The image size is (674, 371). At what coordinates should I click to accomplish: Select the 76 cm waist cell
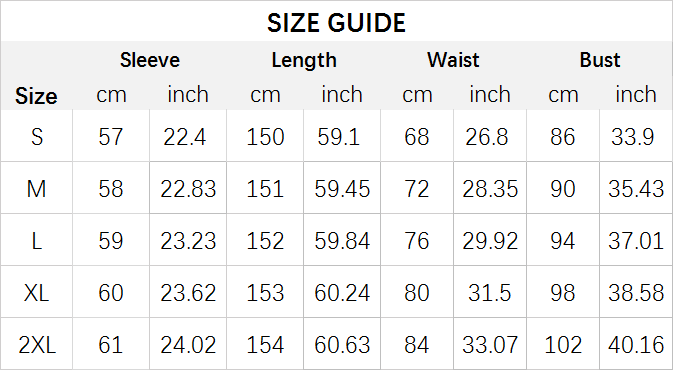point(417,241)
